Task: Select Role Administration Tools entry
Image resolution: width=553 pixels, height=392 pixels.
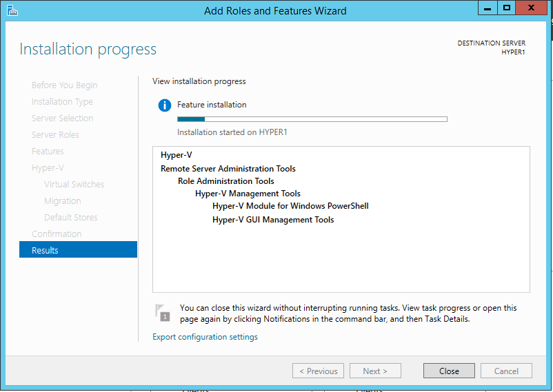Action: (x=226, y=180)
